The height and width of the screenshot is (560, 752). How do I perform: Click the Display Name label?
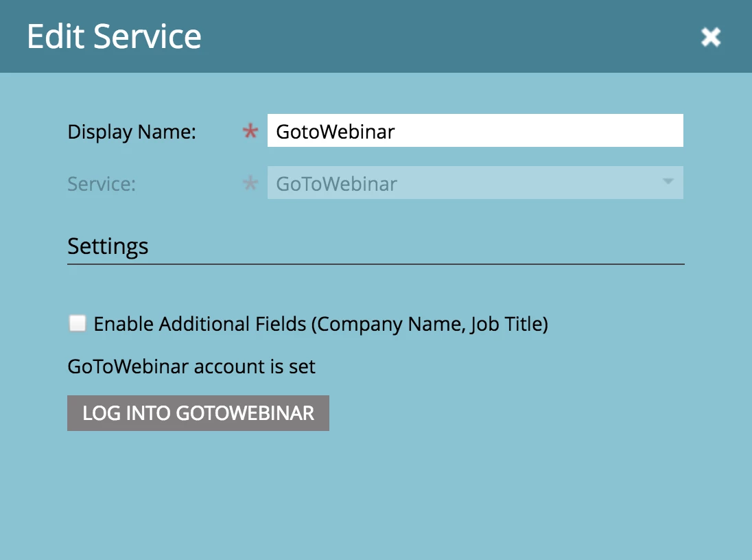tap(132, 132)
